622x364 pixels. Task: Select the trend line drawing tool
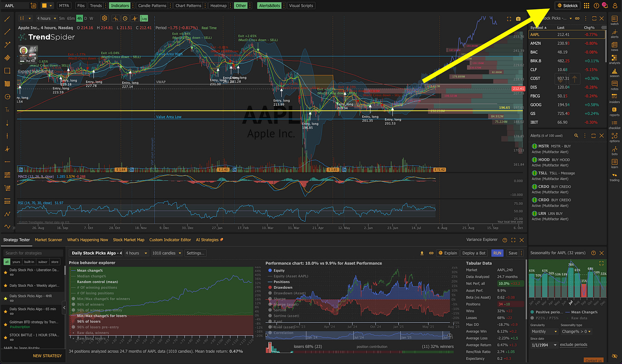[x=7, y=32]
